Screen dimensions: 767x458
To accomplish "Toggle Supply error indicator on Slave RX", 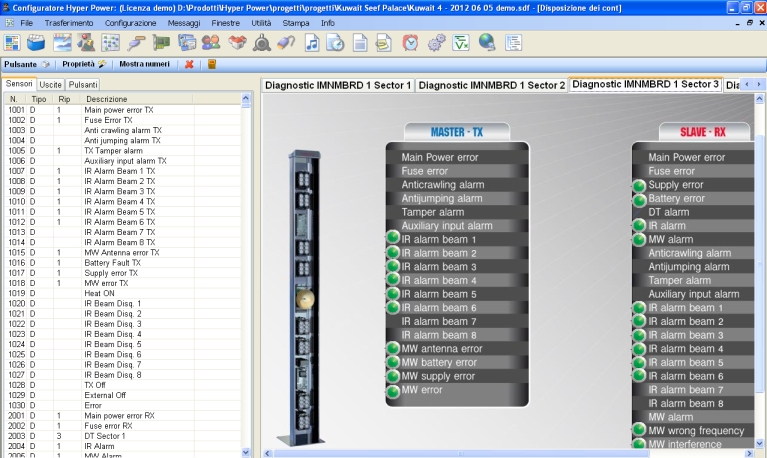I will (639, 186).
